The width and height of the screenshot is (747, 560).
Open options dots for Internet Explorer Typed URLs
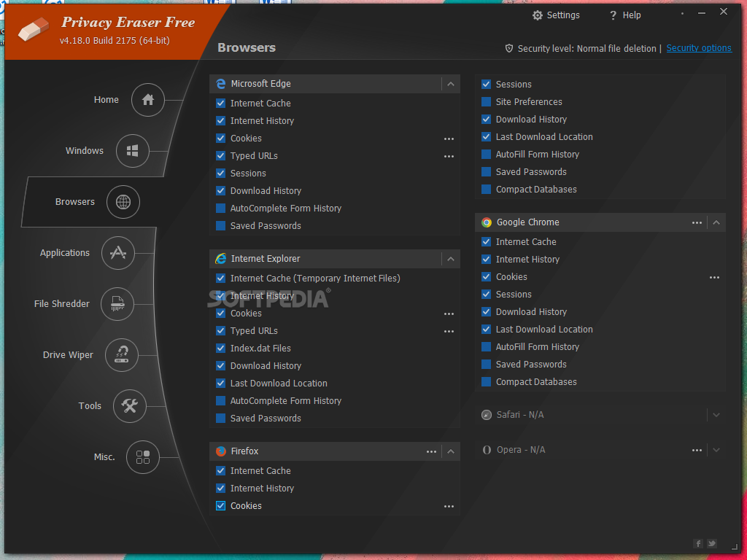point(449,332)
